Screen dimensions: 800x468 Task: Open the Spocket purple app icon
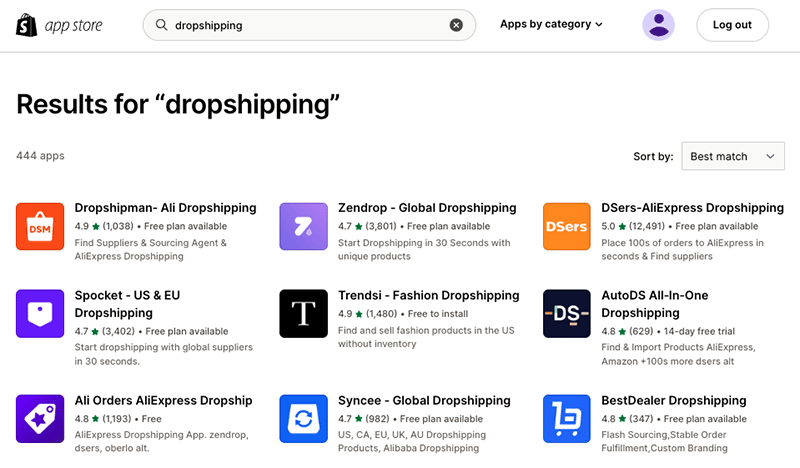tap(40, 313)
